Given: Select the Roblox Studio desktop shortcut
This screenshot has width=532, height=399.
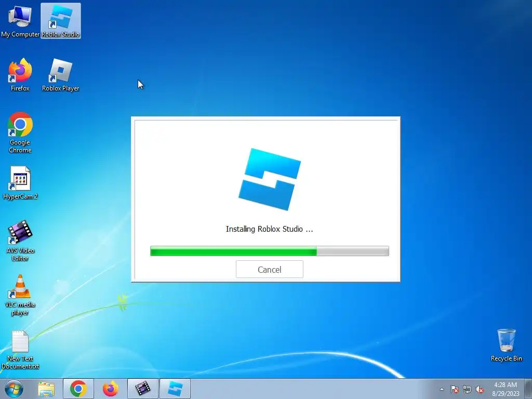Looking at the screenshot, I should click(x=61, y=21).
